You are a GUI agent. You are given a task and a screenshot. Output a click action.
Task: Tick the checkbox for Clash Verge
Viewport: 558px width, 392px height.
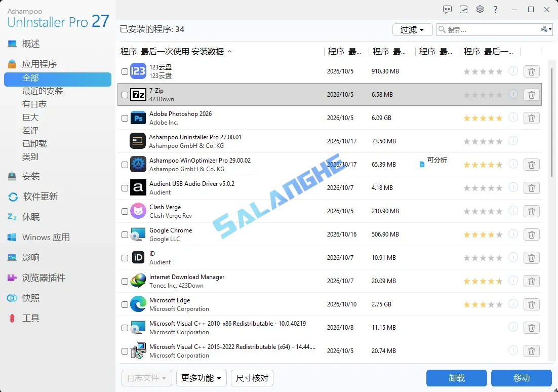[125, 212]
